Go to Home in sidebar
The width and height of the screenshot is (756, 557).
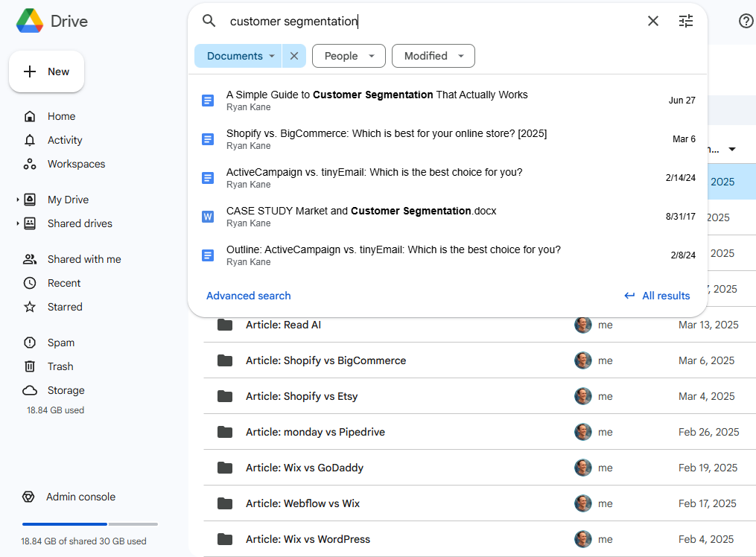(61, 116)
